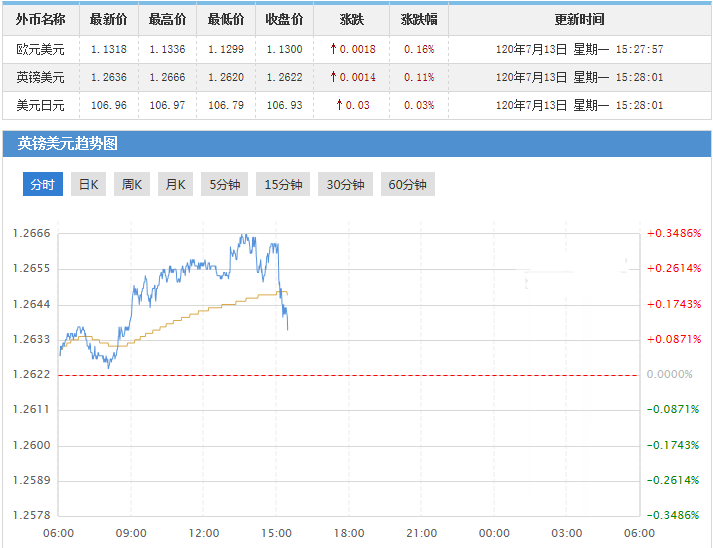This screenshot has width=713, height=548.
Task: Switch chart to 5分钟 interval
Action: coord(225,184)
